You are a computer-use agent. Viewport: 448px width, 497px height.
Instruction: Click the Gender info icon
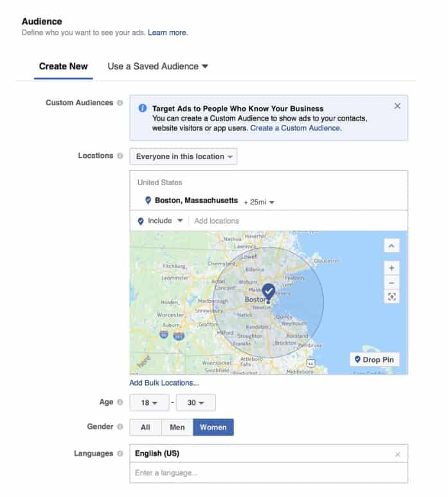[x=120, y=427]
